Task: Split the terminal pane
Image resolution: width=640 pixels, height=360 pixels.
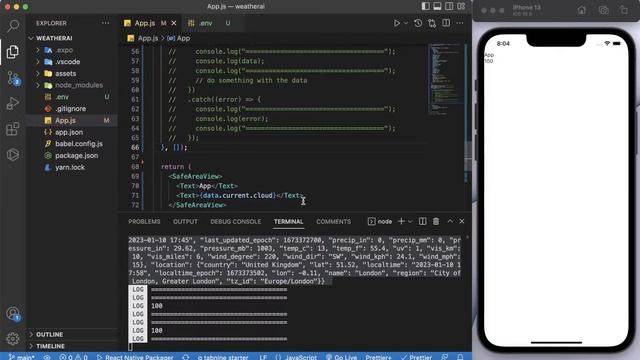Action: coord(422,221)
